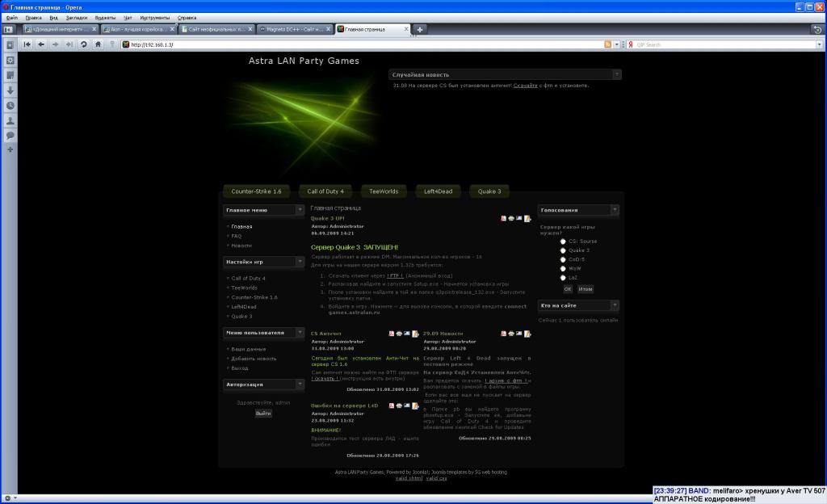Click the valid xhtml footer link
Image resolution: width=827 pixels, height=504 pixels.
point(409,478)
